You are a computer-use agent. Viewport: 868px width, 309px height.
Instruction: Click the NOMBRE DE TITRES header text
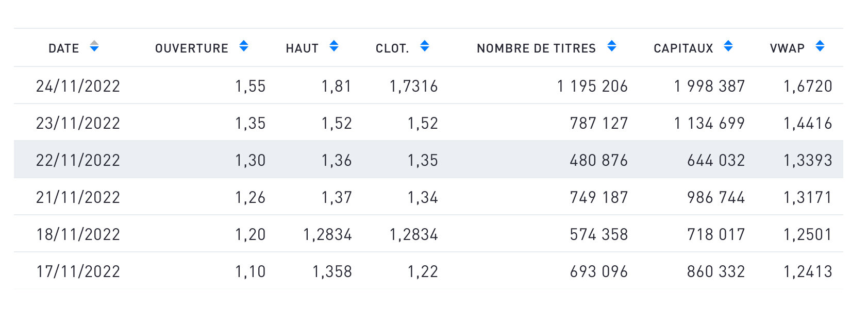(536, 48)
